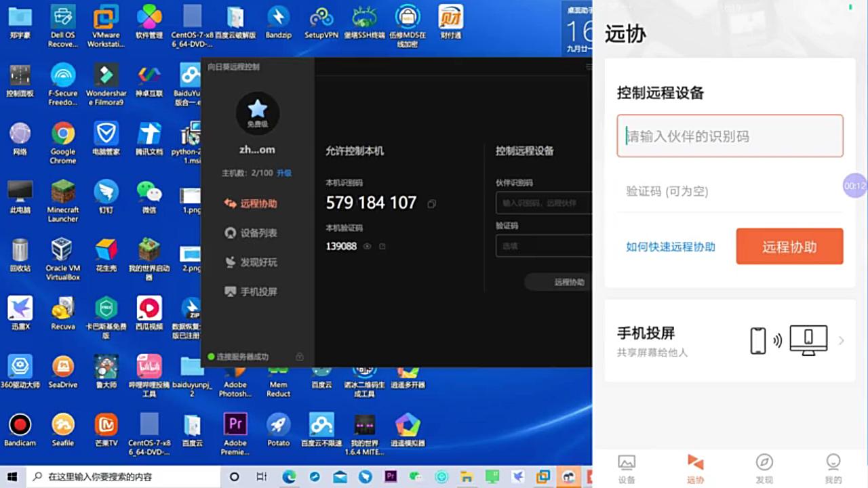Click the Bandicam desktop icon
This screenshot has height=488, width=868.
click(20, 430)
